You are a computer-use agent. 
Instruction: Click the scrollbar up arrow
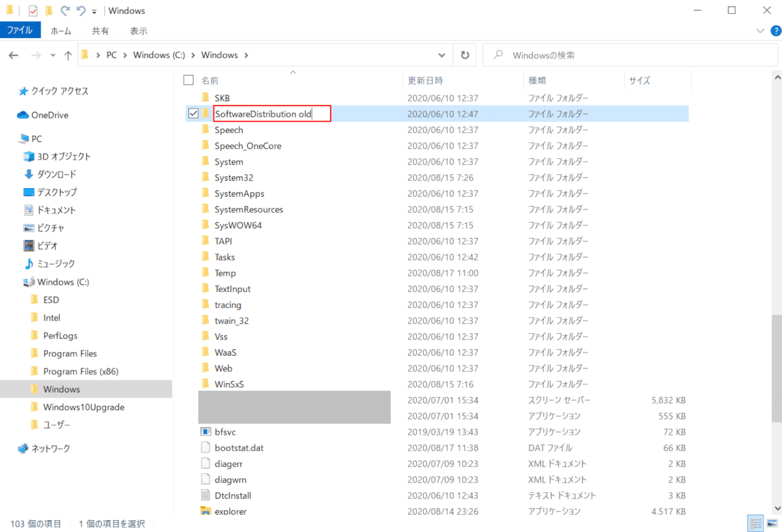777,78
